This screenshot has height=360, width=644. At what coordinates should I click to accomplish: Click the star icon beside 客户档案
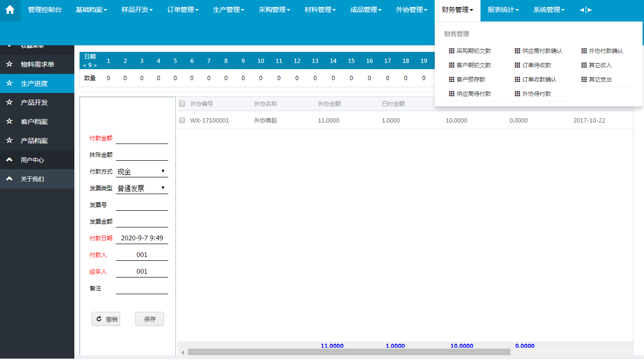coord(9,122)
